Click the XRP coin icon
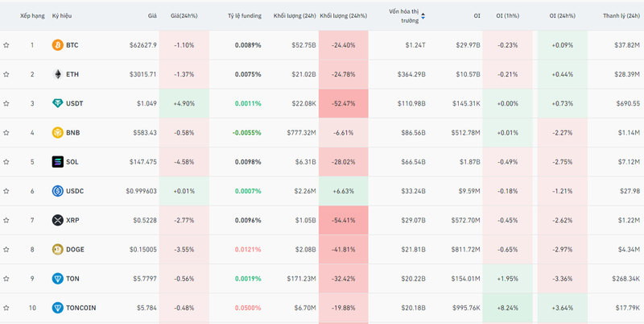The height and width of the screenshot is (324, 644). (58, 220)
